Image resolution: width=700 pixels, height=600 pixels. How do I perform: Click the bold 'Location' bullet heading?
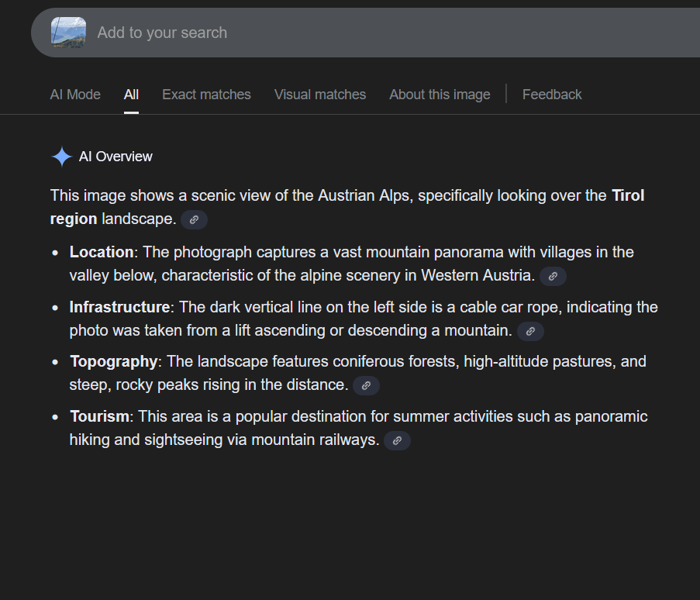point(102,252)
